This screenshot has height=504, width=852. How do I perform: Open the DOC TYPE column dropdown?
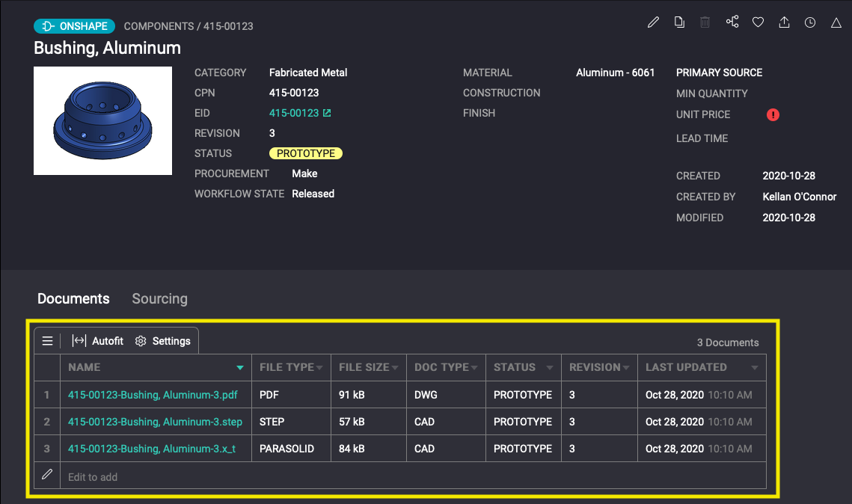click(474, 368)
